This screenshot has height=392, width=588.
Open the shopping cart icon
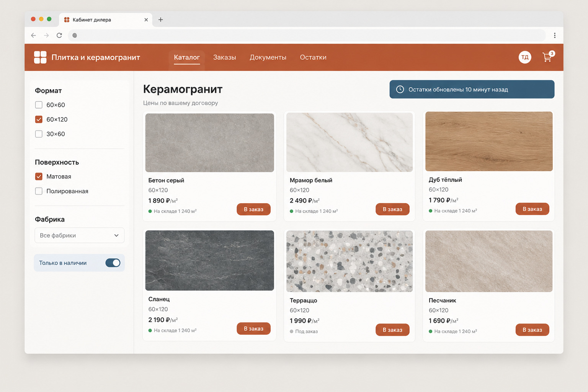[x=548, y=57]
